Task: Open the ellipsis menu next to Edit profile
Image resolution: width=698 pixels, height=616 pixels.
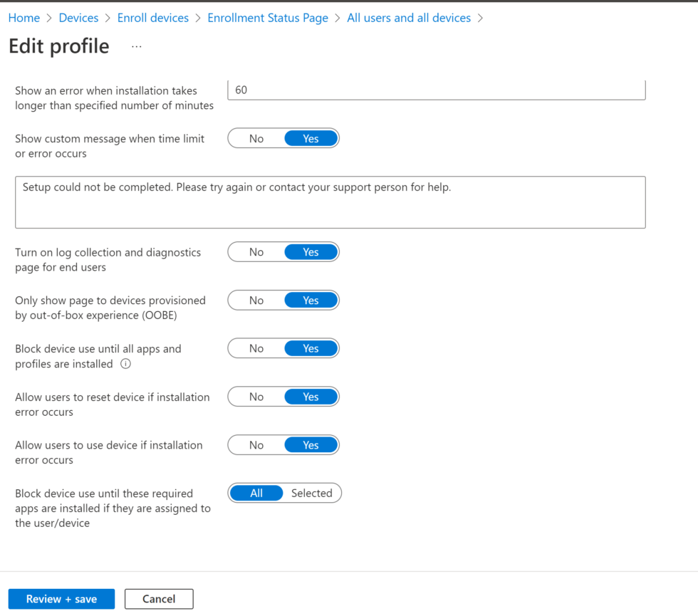Action: (x=136, y=46)
